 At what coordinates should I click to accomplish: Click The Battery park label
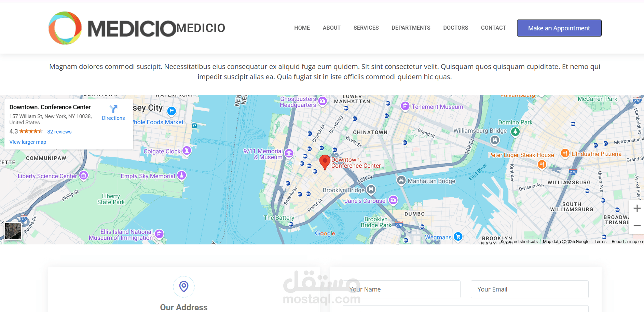click(x=279, y=218)
